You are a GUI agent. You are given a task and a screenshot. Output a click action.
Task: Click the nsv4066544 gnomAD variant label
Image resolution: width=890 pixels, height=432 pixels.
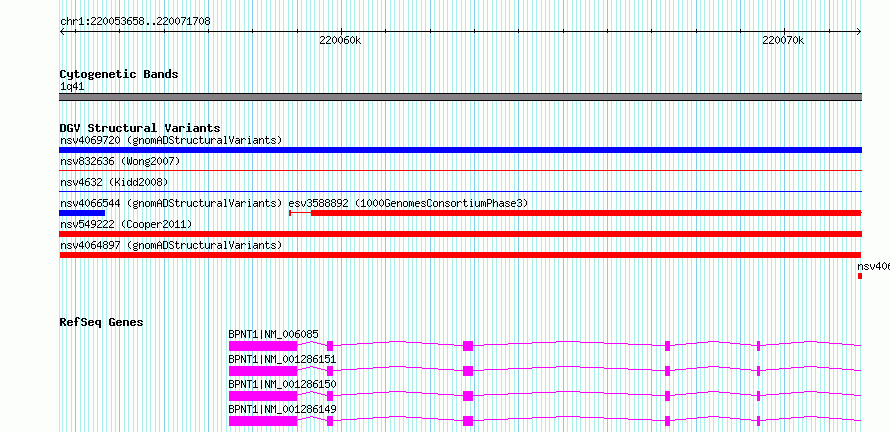point(171,203)
